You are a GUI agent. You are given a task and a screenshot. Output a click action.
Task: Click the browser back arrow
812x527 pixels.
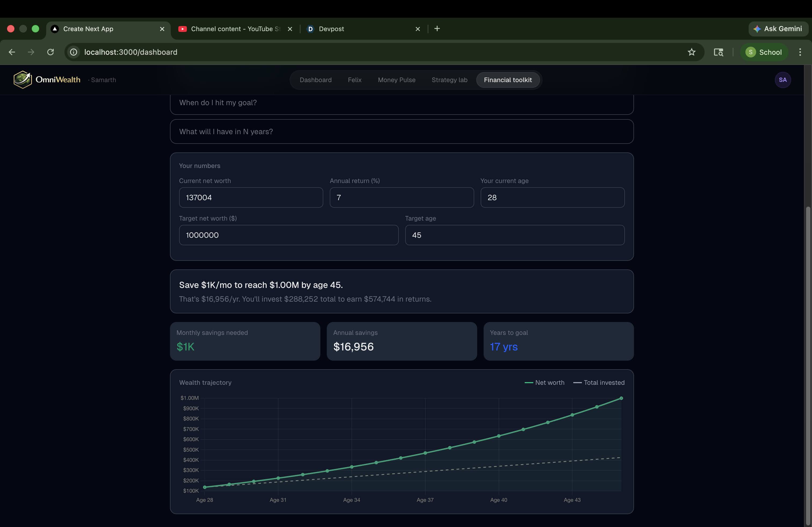coord(12,52)
